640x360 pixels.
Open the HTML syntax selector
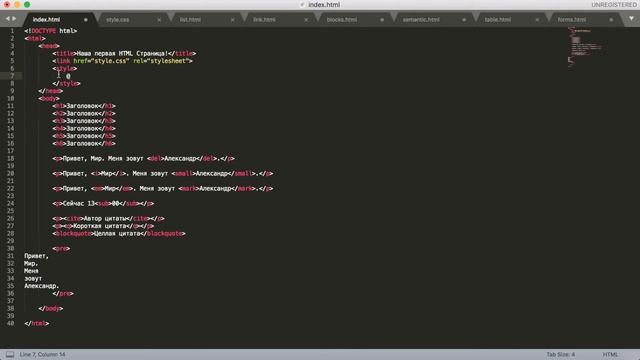[x=610, y=354]
